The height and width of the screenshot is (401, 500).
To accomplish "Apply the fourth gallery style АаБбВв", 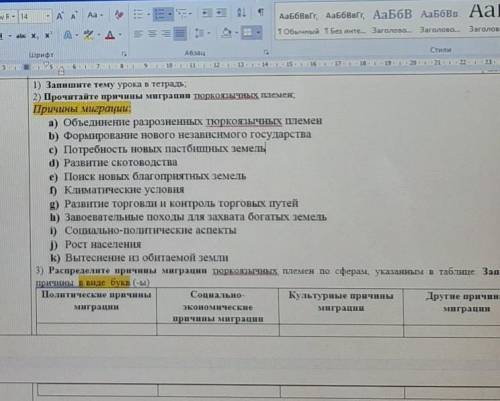I will click(x=439, y=21).
